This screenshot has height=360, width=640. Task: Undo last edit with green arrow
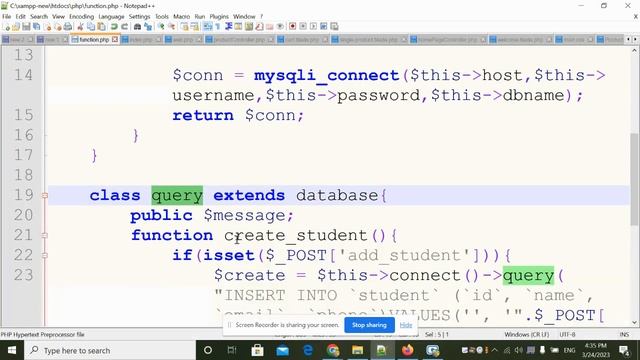tap(114, 27)
